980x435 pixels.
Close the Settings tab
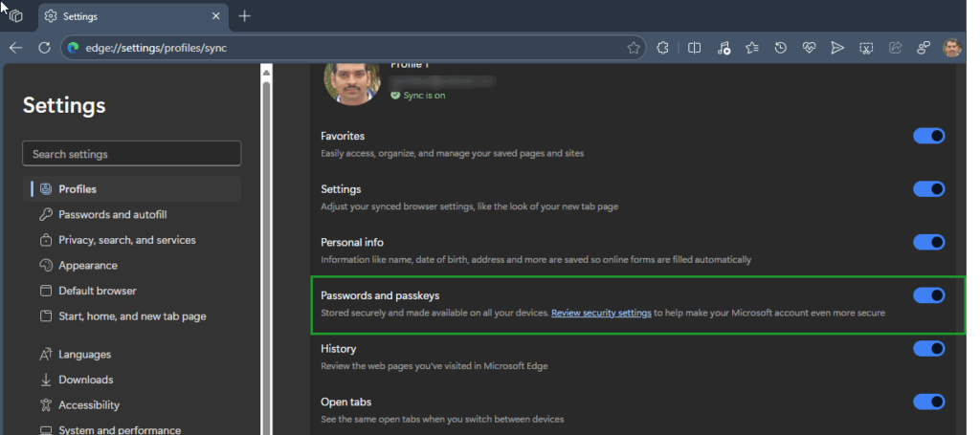215,16
